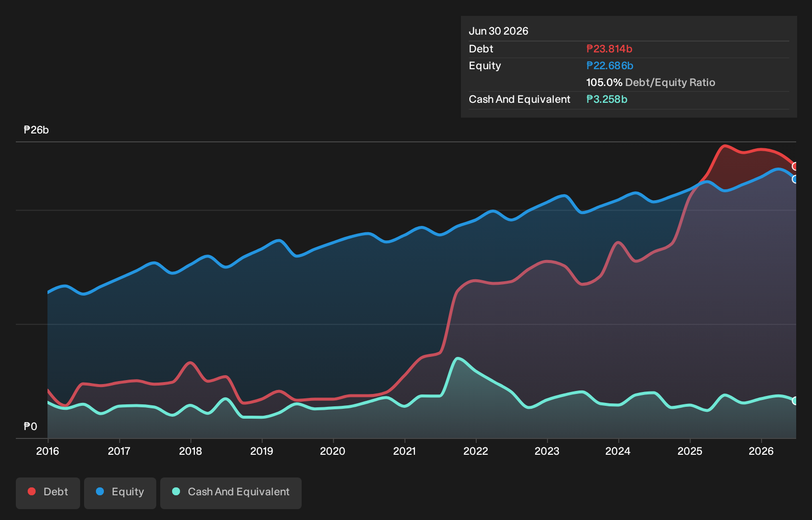Click the teal Cash endpoint marker
The height and width of the screenshot is (520, 812).
pos(795,401)
